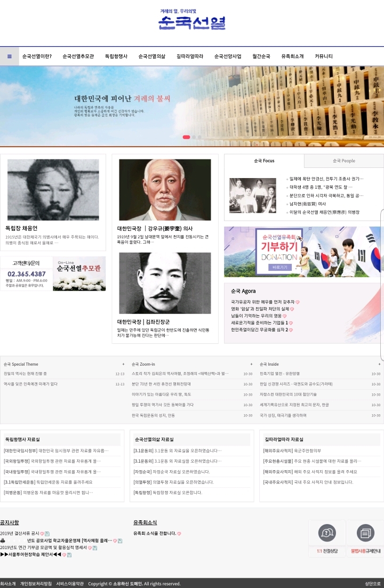Open [해외주요사적지] 육군주만참의부 entry

292,451
